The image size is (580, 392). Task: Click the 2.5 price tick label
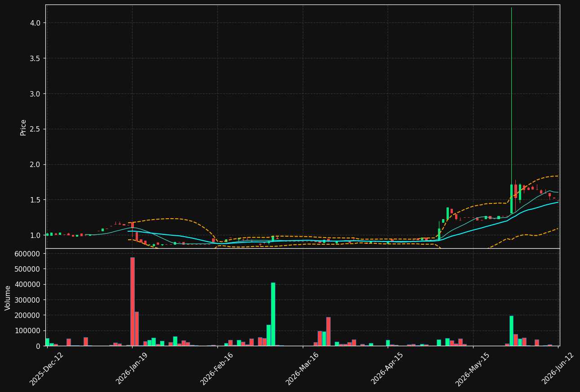pyautogui.click(x=35, y=129)
